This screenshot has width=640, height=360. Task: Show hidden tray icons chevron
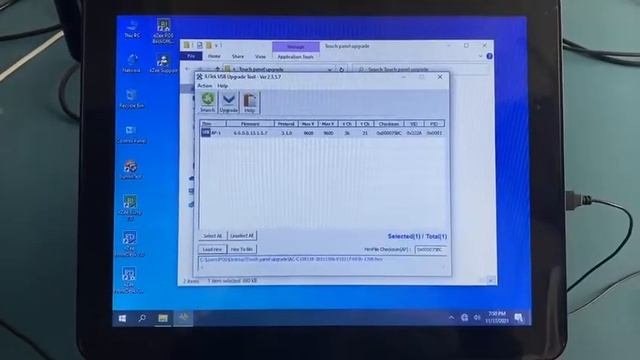coord(451,318)
